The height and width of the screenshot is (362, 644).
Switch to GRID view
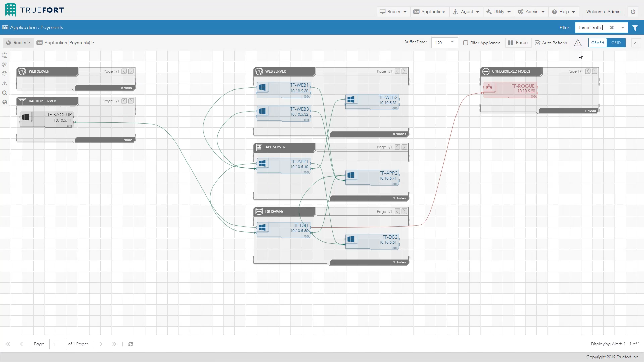(x=616, y=43)
